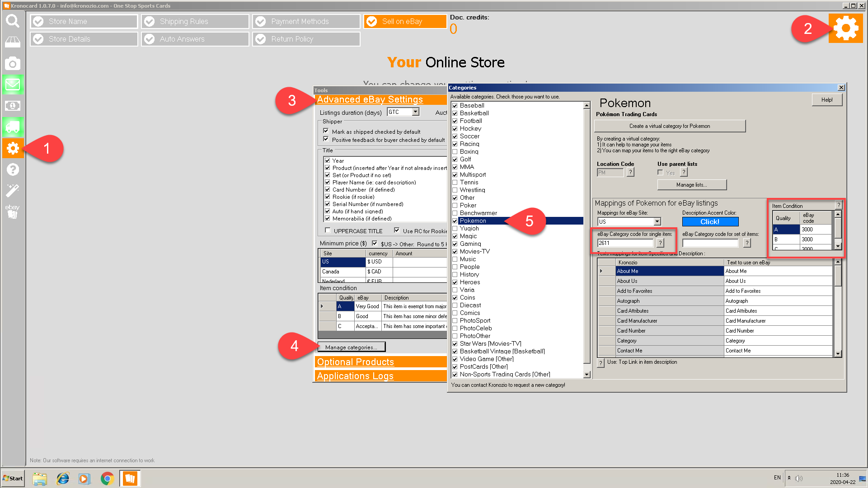Click the Store Name checkmark icon
Screen dimensions: 868x488
[x=38, y=22]
